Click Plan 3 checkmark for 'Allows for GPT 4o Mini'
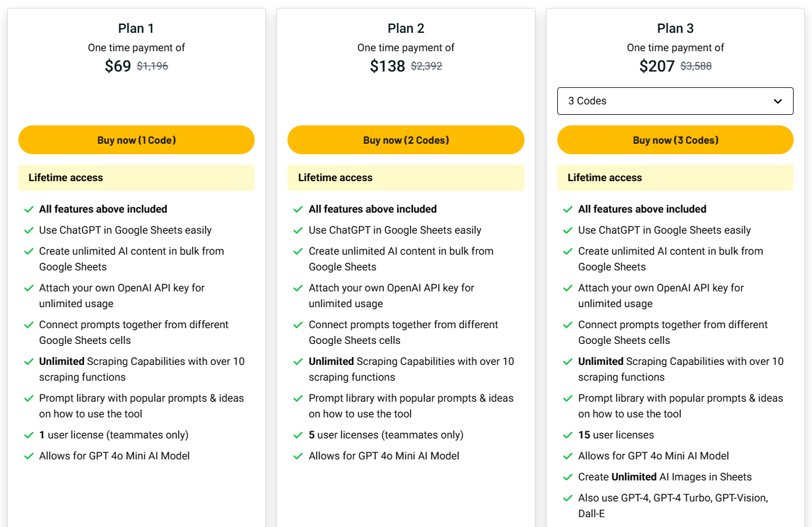 click(568, 456)
